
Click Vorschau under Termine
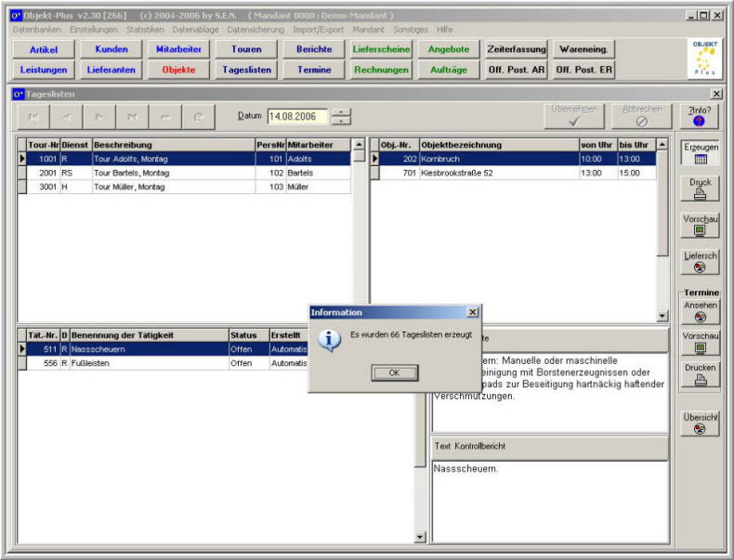[701, 343]
